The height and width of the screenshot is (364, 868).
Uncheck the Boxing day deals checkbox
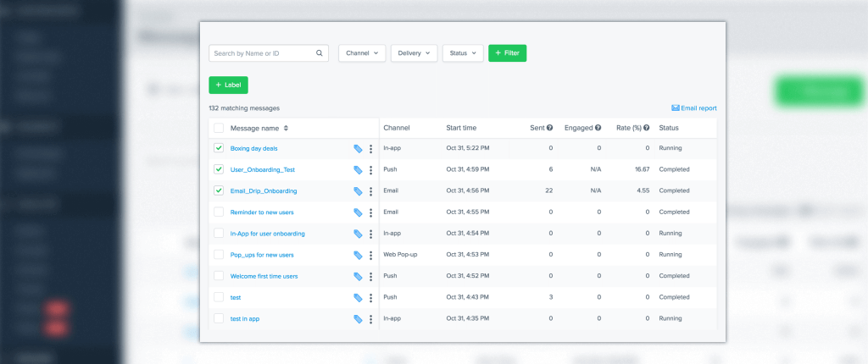click(219, 148)
